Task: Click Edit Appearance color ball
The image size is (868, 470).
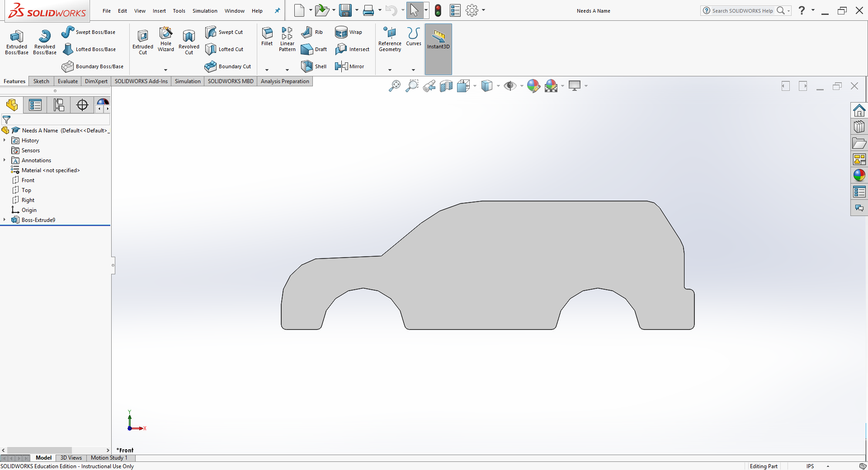Action: tap(533, 86)
